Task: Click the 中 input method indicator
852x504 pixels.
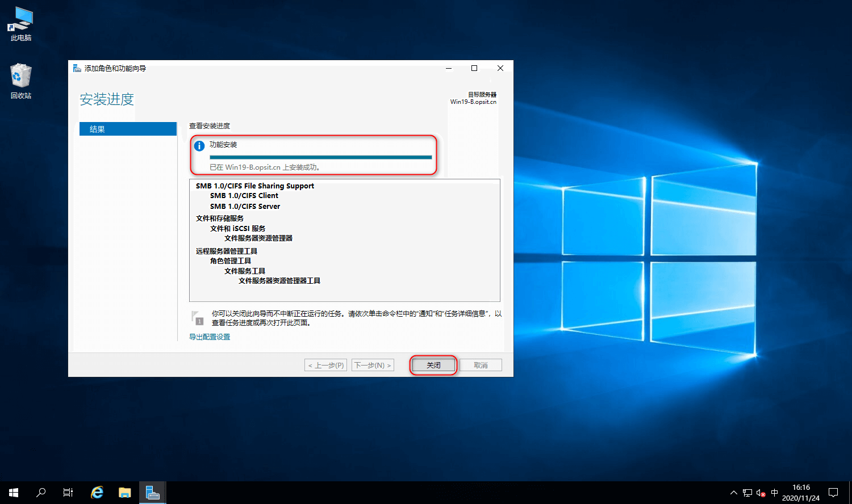Action: [775, 493]
